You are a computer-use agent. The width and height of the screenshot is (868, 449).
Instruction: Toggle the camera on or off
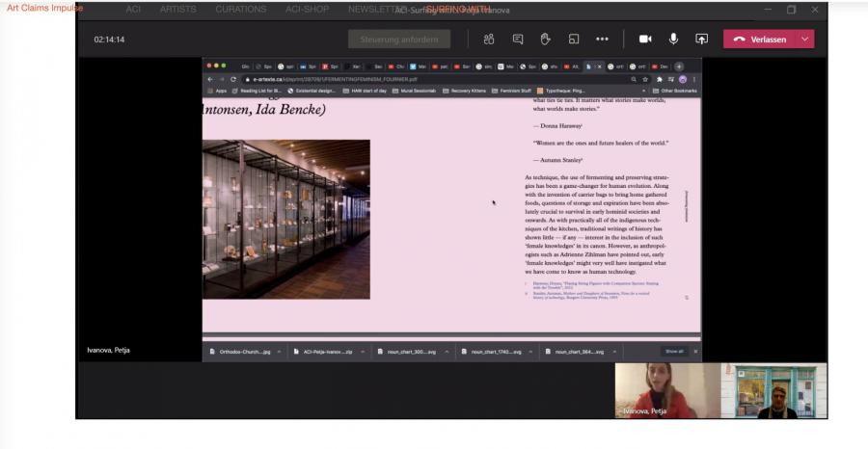[645, 40]
